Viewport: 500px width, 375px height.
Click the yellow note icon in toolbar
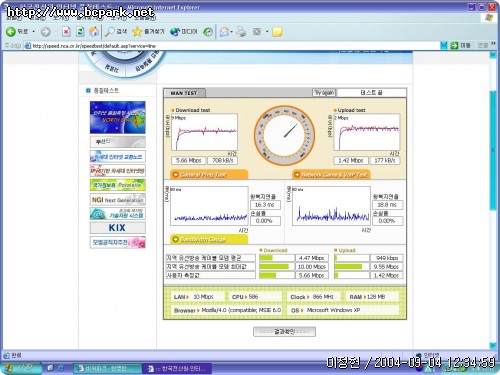(277, 32)
